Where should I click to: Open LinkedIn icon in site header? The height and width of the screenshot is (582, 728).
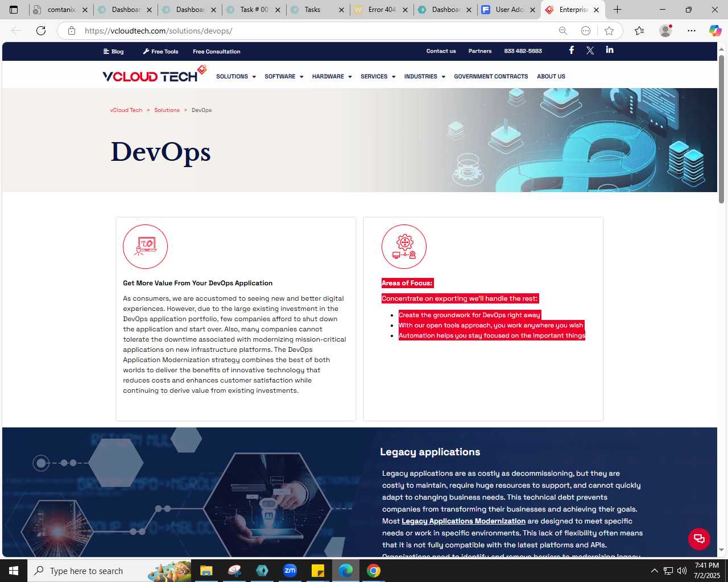610,50
